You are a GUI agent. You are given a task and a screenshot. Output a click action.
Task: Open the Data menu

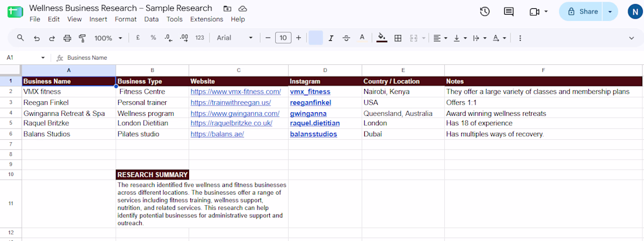pos(152,19)
